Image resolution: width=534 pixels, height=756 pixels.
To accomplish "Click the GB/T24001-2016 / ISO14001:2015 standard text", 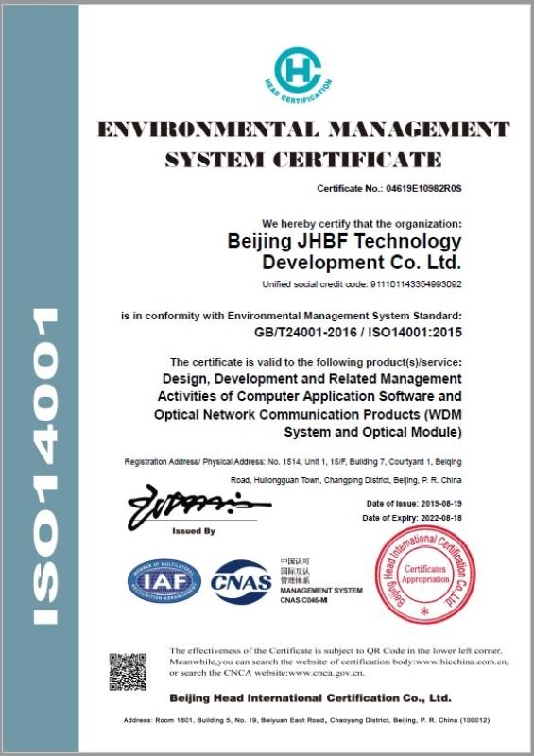I will point(358,333).
